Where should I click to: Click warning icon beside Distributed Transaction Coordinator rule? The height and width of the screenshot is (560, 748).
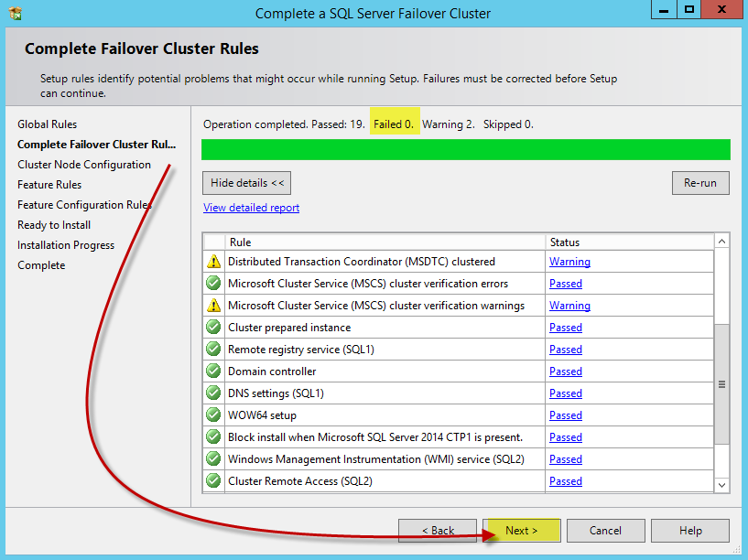click(213, 261)
